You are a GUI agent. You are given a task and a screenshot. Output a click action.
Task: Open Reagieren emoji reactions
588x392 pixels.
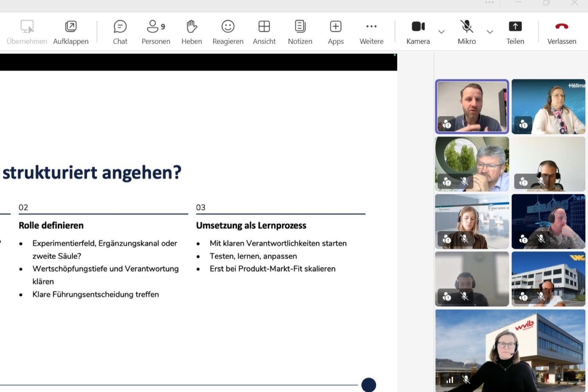(228, 32)
